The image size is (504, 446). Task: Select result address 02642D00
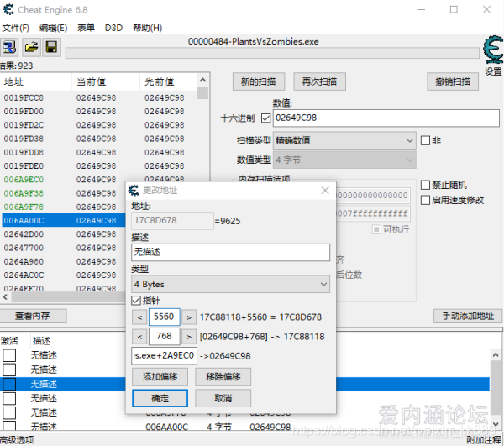(24, 234)
